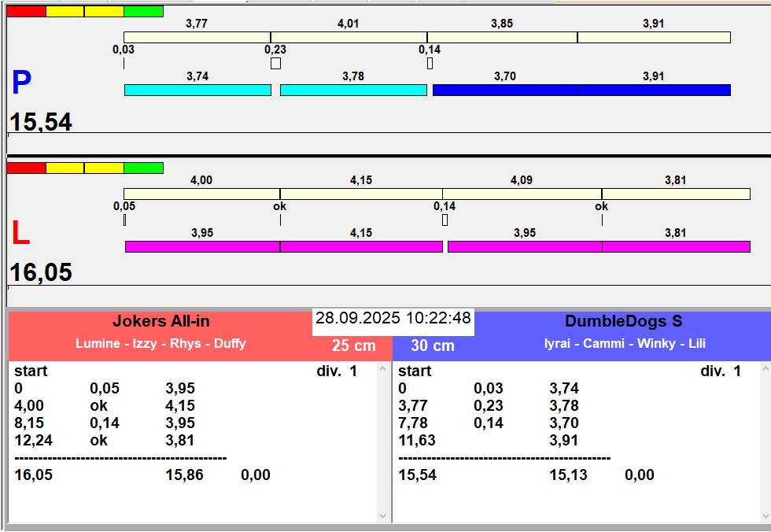The image size is (771, 532).
Task: Click the 4,15 cell in Jokers table
Action: tap(180, 405)
